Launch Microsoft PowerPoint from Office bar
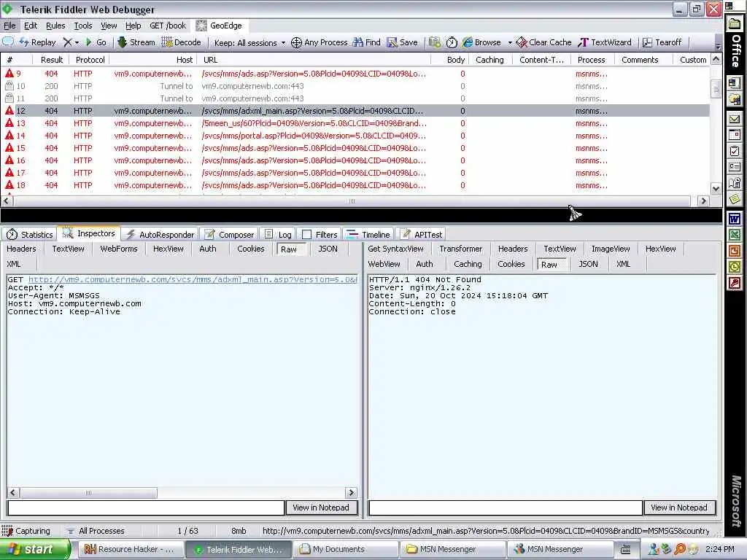 click(735, 251)
